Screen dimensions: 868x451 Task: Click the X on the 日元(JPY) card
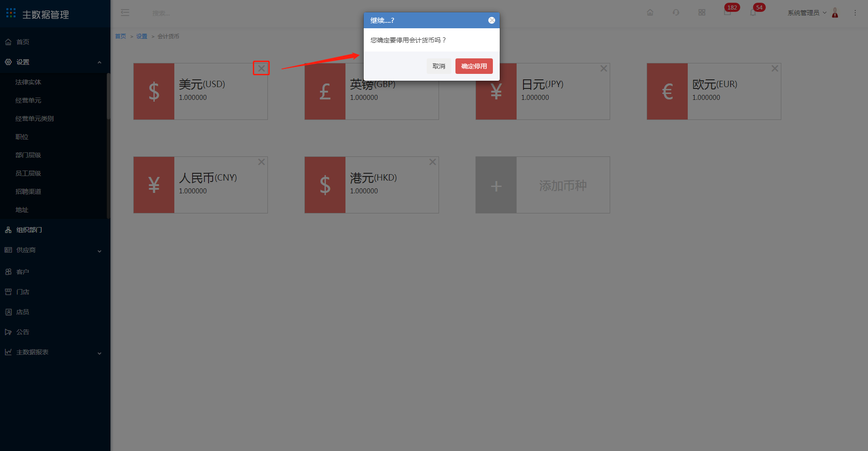tap(604, 68)
